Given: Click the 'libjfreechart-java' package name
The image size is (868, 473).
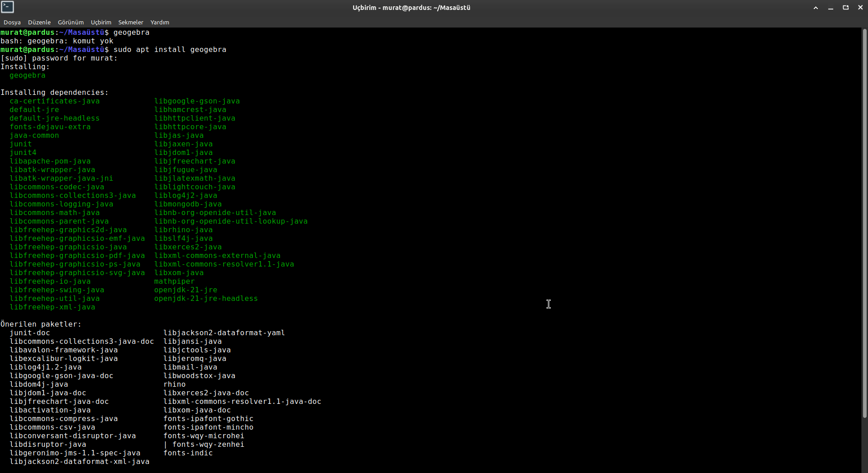Looking at the screenshot, I should click(x=195, y=161).
